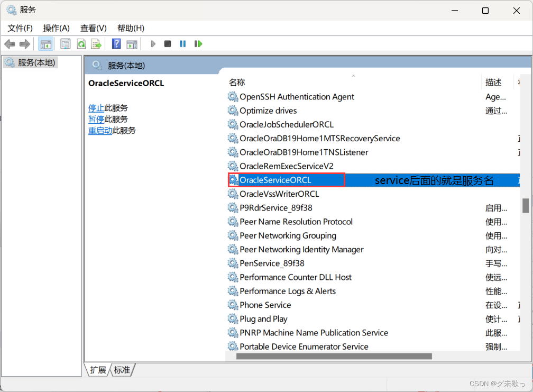Viewport: 533px width, 392px height.
Task: Switch to the 标准 tab
Action: click(x=122, y=370)
